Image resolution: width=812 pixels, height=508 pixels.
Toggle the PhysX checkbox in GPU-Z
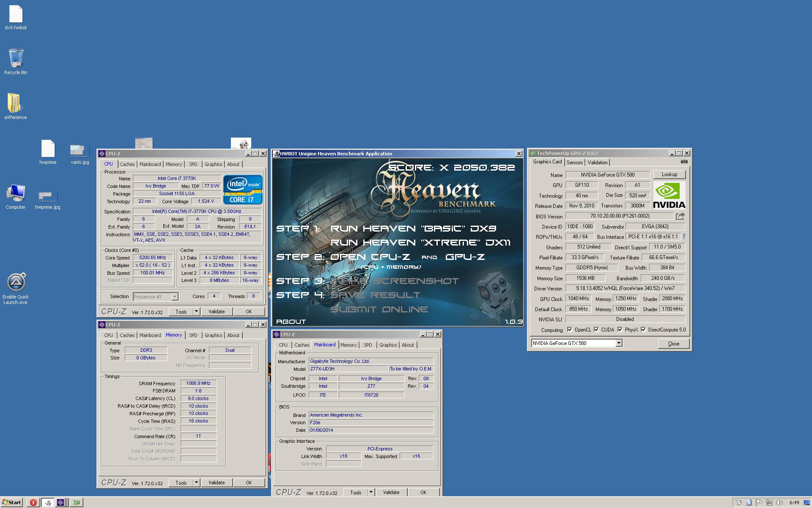(620, 330)
